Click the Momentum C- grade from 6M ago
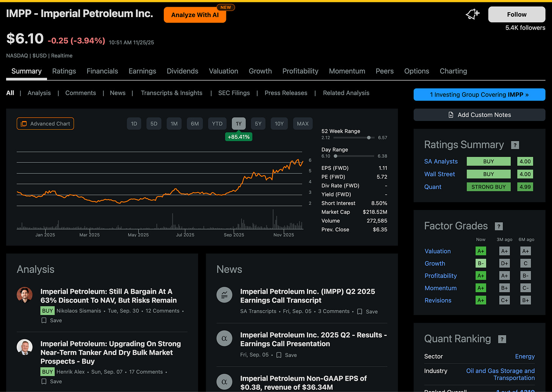This screenshot has width=552, height=392. tap(525, 288)
